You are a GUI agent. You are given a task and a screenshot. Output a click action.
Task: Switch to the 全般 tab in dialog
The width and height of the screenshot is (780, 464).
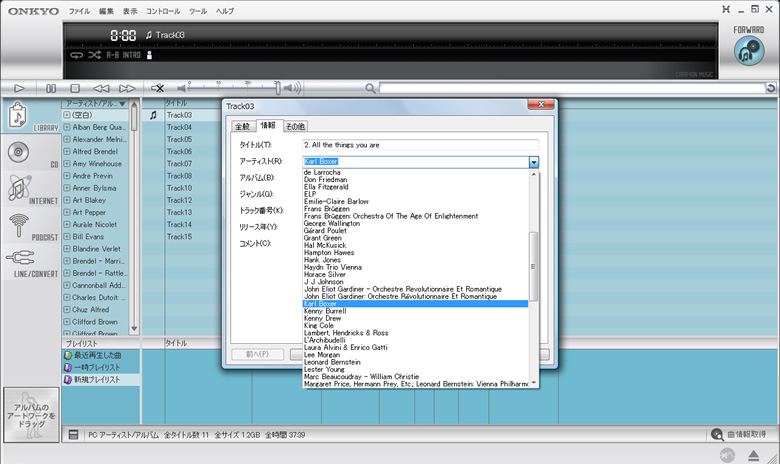pos(243,126)
